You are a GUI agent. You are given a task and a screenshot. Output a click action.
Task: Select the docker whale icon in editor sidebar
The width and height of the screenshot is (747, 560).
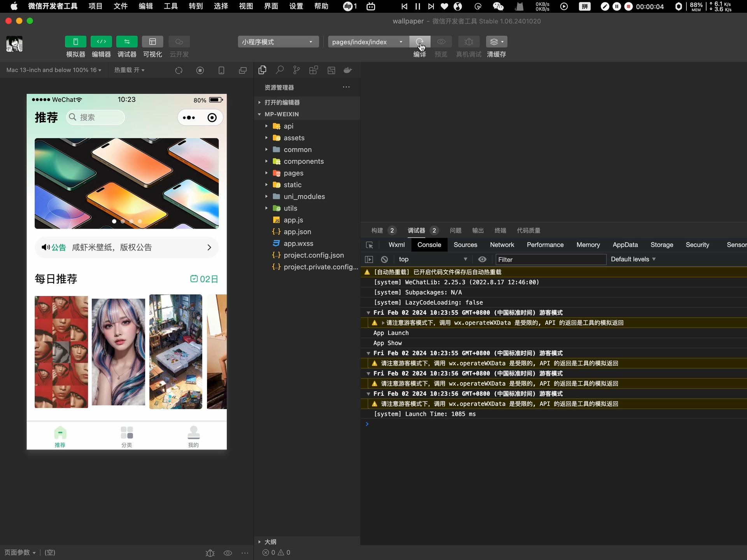pyautogui.click(x=348, y=70)
